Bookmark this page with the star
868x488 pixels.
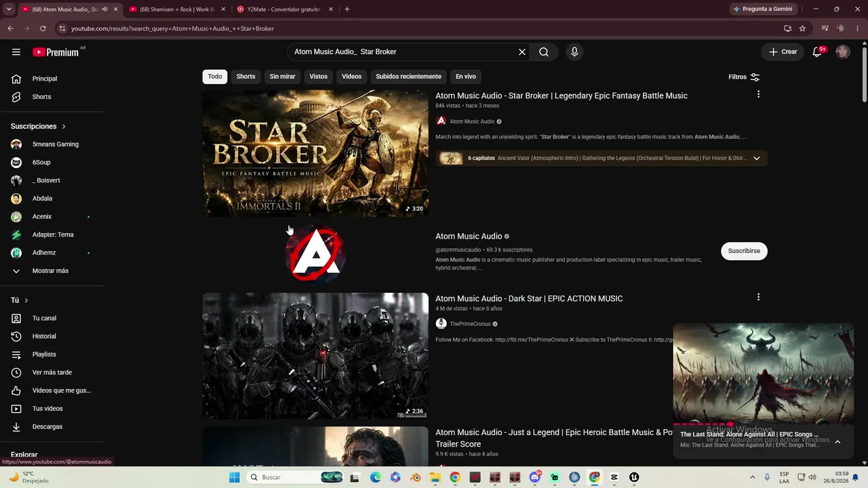click(x=802, y=28)
